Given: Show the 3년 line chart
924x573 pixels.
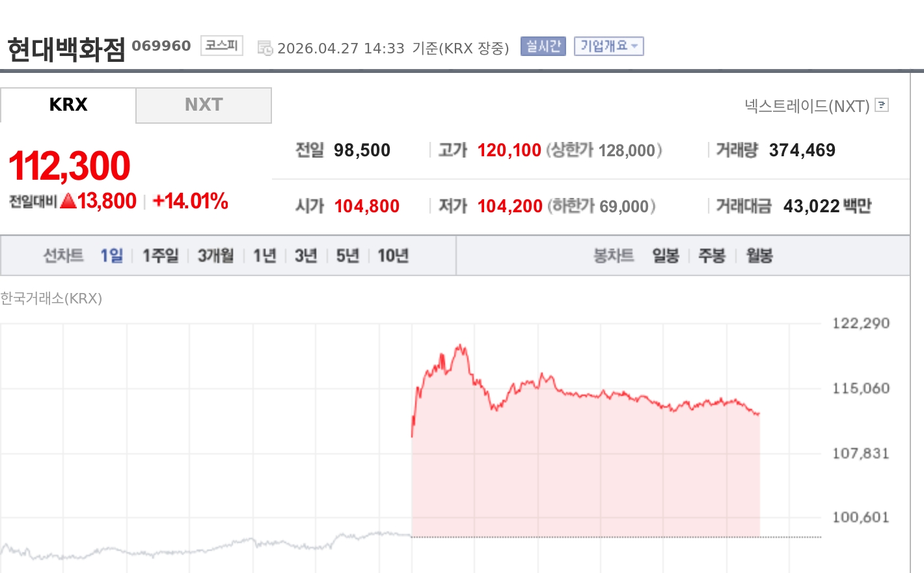Looking at the screenshot, I should click(x=306, y=255).
